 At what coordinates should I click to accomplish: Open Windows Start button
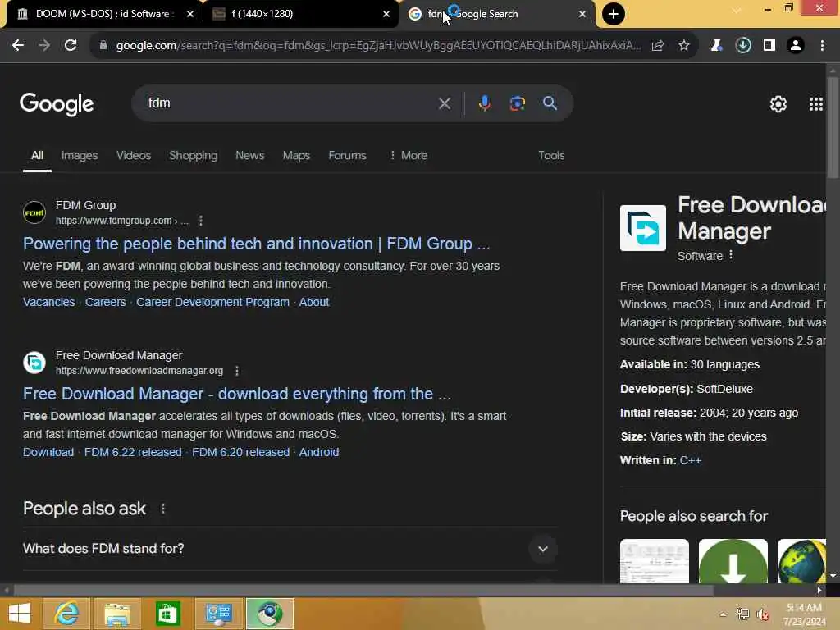point(20,614)
